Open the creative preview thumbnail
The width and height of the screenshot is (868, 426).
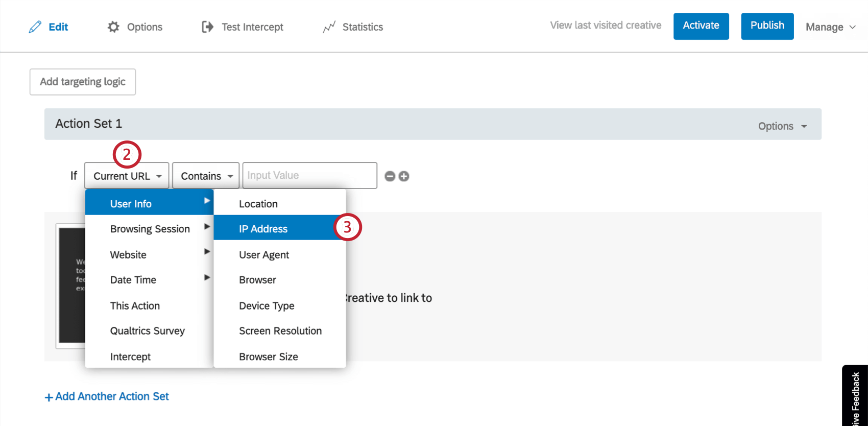(x=71, y=285)
